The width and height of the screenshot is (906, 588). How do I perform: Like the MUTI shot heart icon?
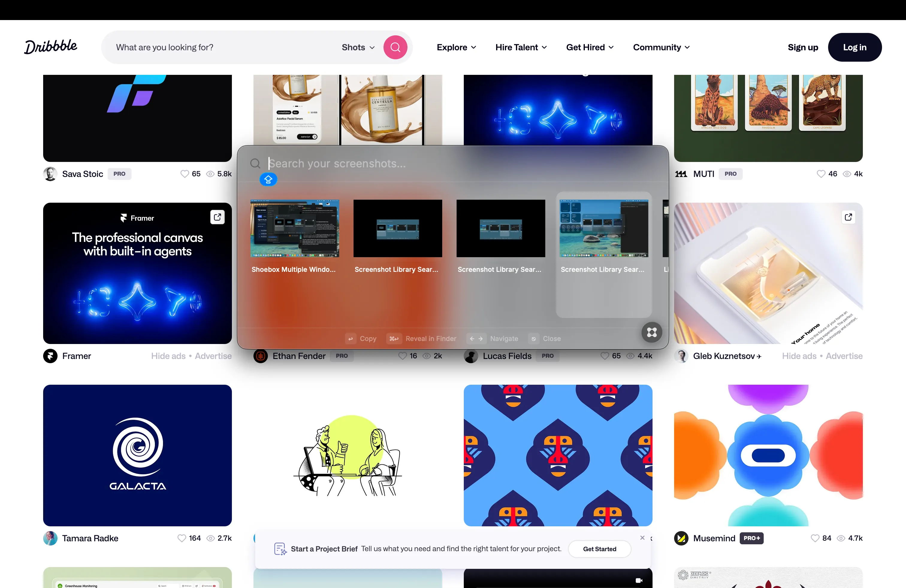821,174
